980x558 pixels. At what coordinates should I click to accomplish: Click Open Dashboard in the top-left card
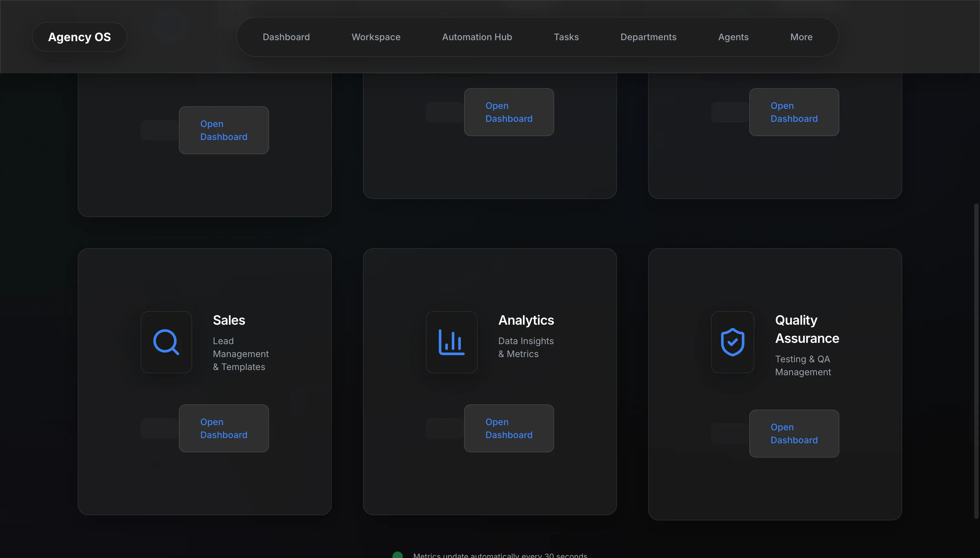223,130
